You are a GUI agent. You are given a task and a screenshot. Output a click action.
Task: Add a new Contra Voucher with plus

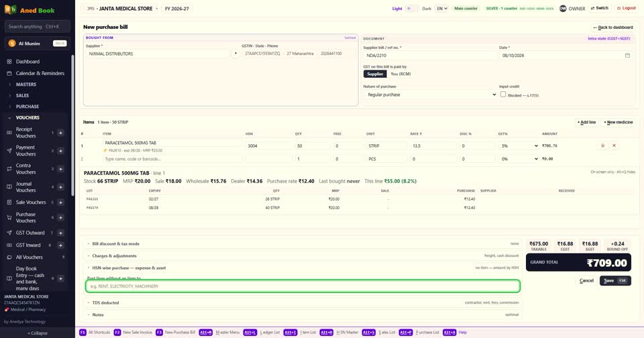point(60,169)
